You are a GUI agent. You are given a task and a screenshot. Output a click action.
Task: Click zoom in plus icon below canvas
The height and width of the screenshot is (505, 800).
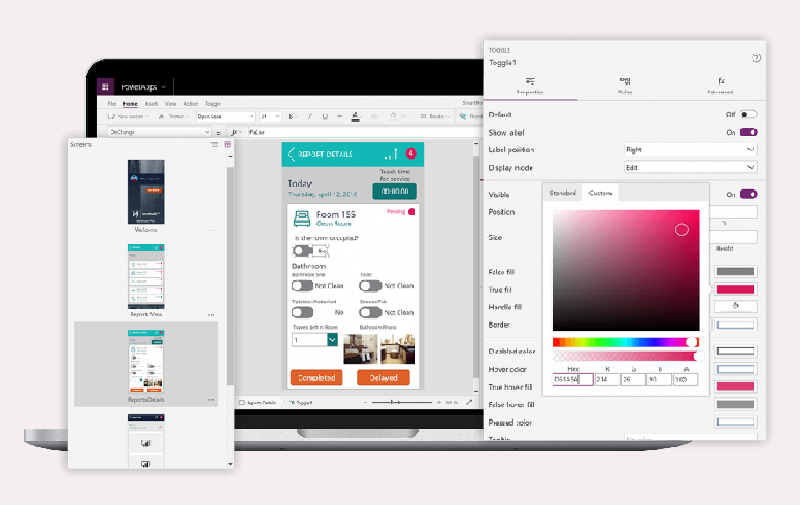(x=439, y=402)
